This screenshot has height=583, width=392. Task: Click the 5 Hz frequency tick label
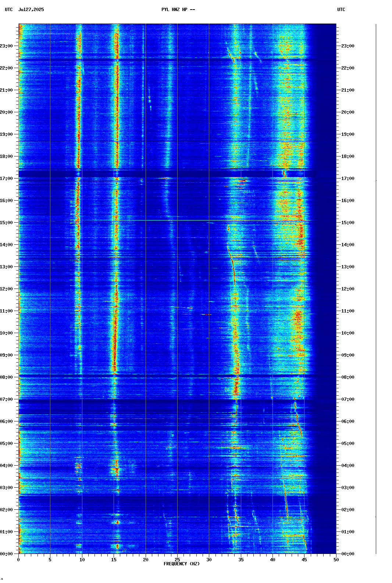click(x=50, y=560)
